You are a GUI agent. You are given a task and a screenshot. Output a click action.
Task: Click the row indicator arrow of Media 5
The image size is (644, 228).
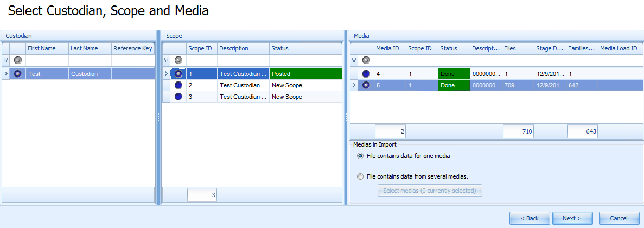(354, 85)
